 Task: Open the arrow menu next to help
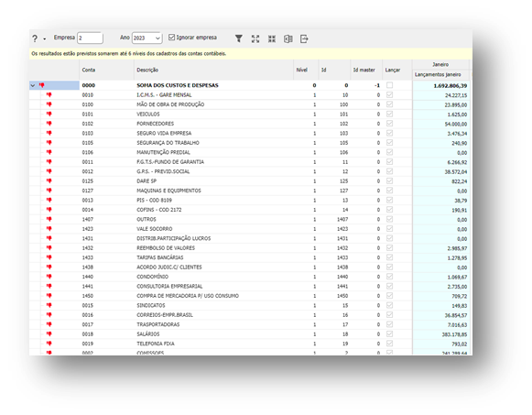45,39
